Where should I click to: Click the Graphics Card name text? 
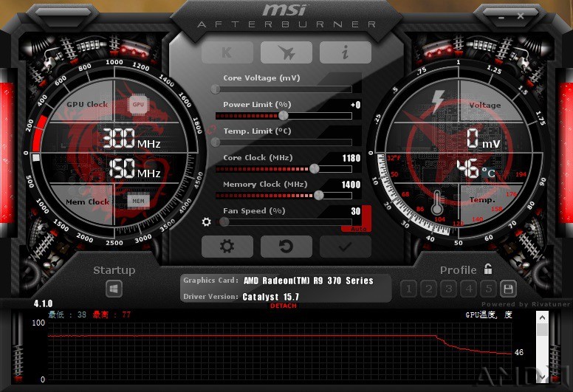pyautogui.click(x=309, y=281)
